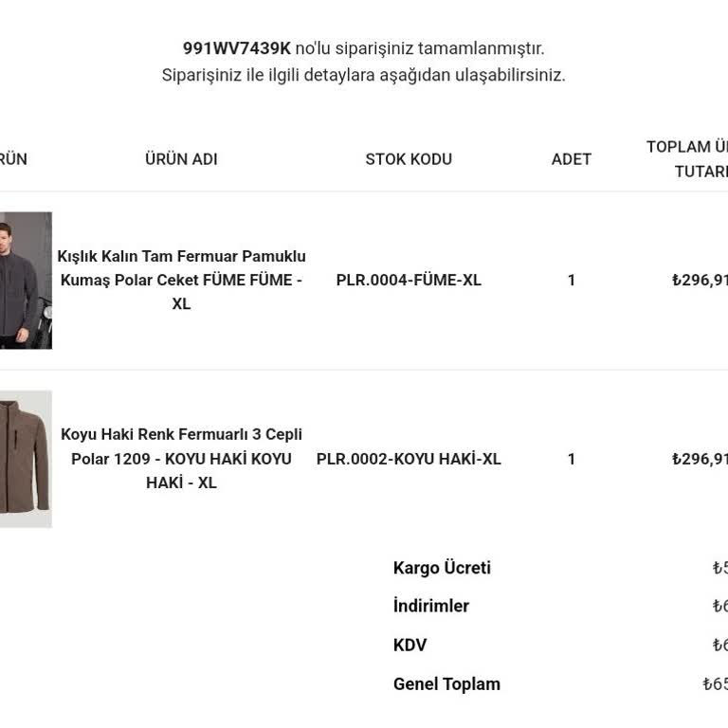This screenshot has width=728, height=728.
Task: Select the stock code PLR.0002-KOYU HAKİ-XL
Action: click(409, 460)
